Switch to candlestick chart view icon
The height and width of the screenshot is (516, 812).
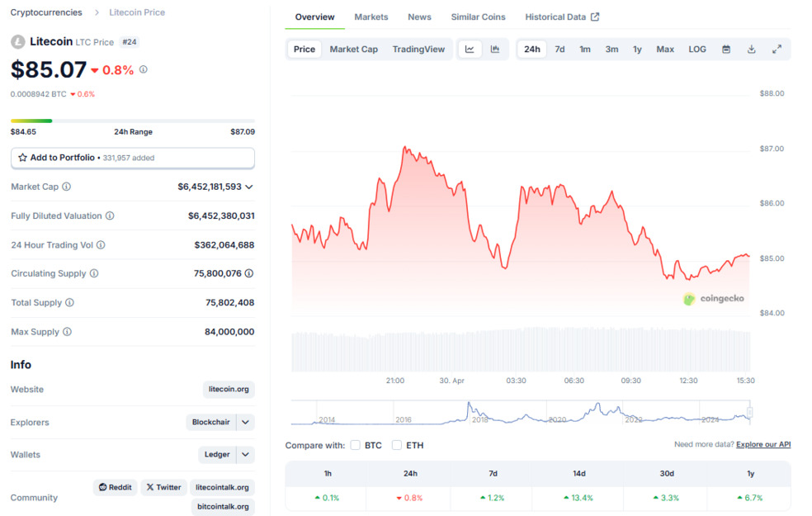(495, 50)
